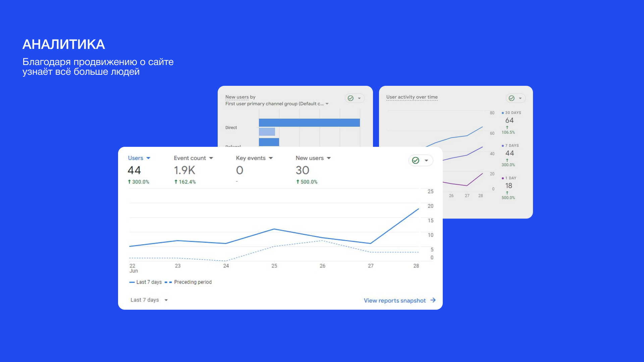Viewport: 644px width, 362px height.
Task: Click green checkmark icon in New users by card
Action: point(351,98)
